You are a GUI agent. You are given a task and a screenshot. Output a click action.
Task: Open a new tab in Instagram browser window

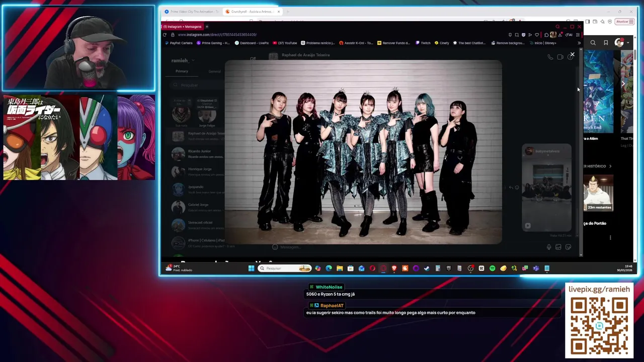click(x=207, y=27)
